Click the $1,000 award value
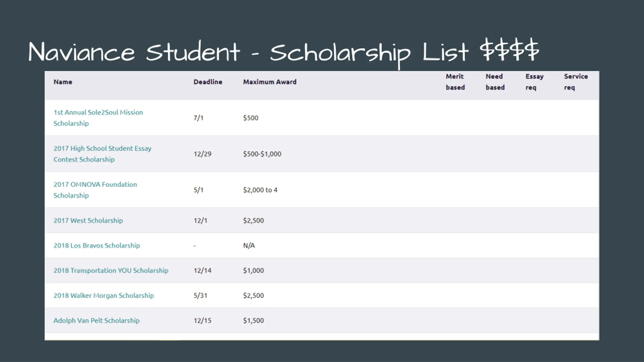 click(x=253, y=270)
